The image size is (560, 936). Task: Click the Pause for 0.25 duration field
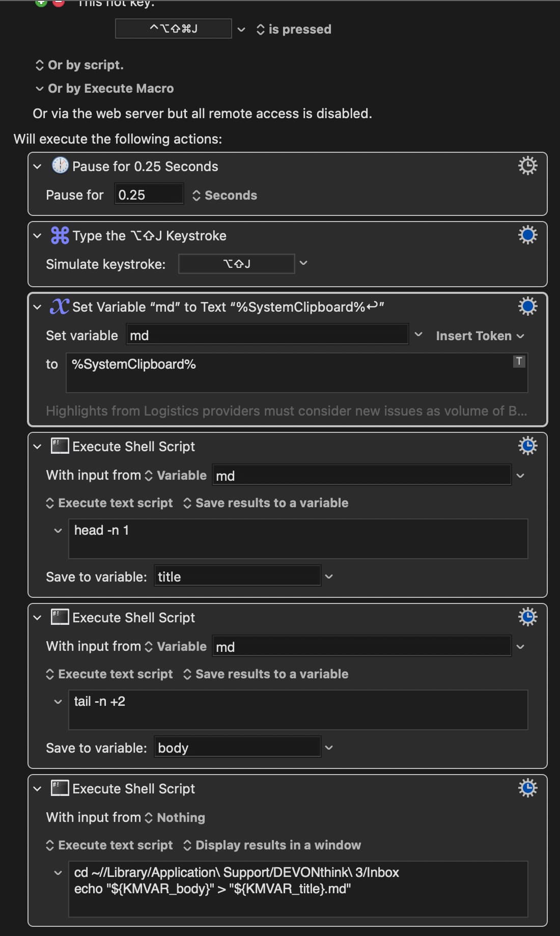pos(149,195)
